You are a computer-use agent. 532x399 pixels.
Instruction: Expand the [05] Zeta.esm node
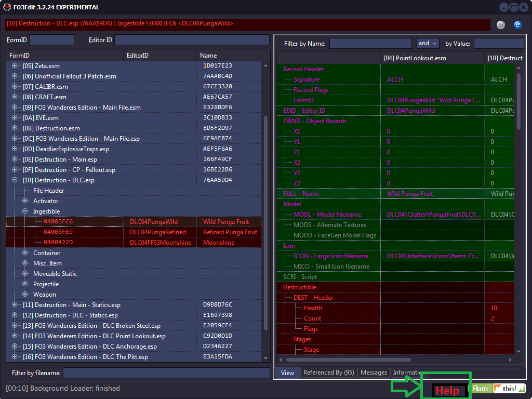click(15, 66)
